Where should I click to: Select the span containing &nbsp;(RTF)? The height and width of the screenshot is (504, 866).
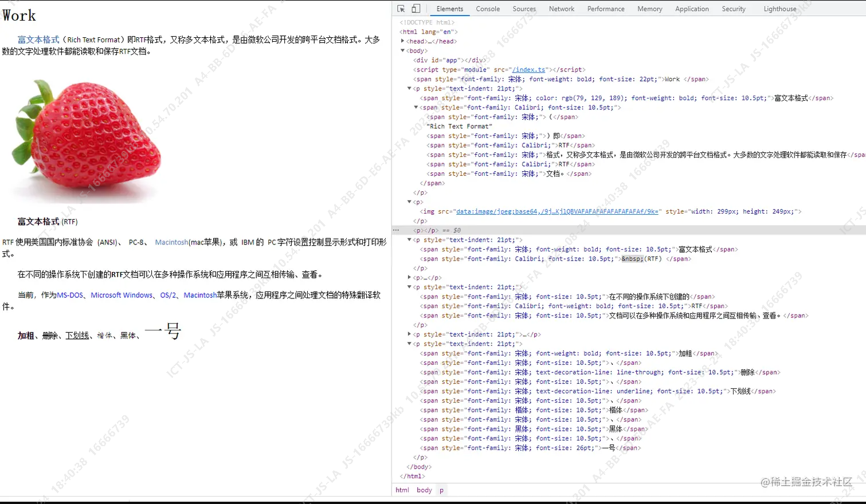coord(555,259)
